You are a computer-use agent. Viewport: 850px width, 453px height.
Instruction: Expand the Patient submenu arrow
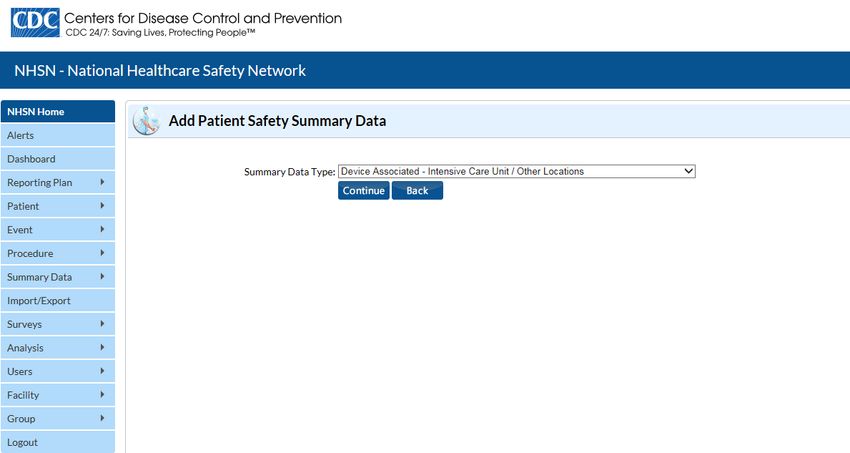102,206
